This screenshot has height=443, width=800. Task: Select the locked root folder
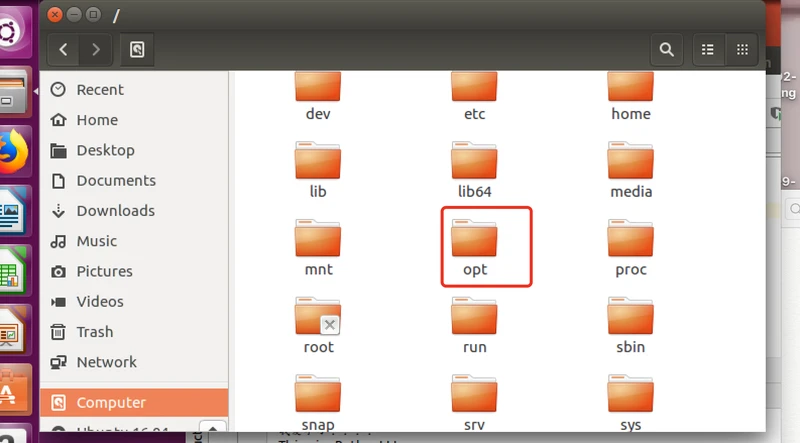coord(318,320)
